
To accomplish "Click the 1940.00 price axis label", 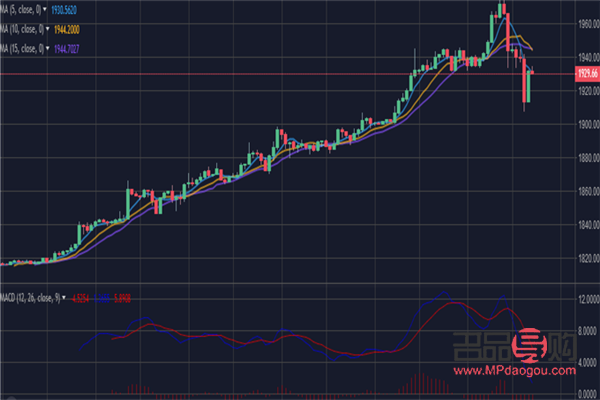I will click(589, 57).
